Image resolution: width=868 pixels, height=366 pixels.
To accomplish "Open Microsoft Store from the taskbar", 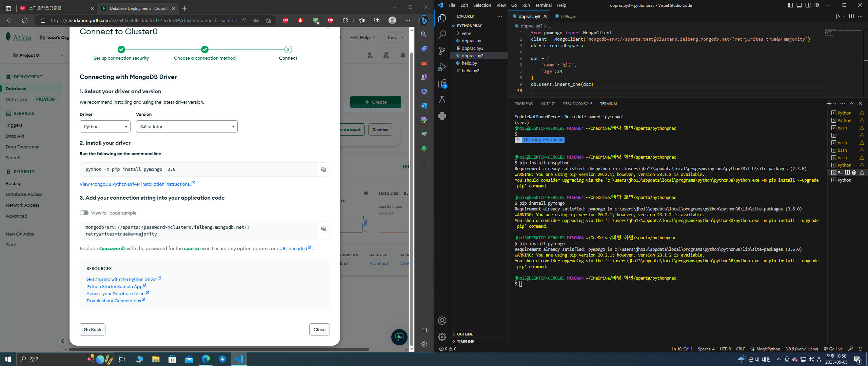I will coord(172,359).
